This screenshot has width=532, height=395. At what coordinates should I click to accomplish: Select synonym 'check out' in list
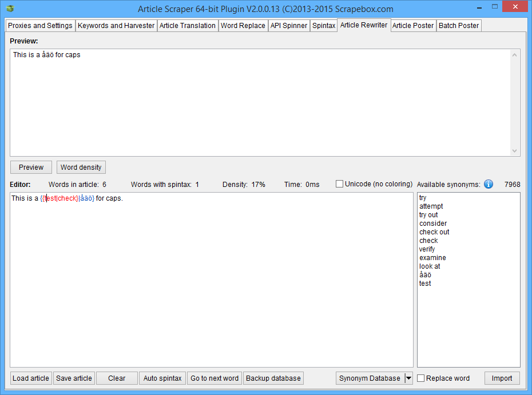[x=434, y=232]
